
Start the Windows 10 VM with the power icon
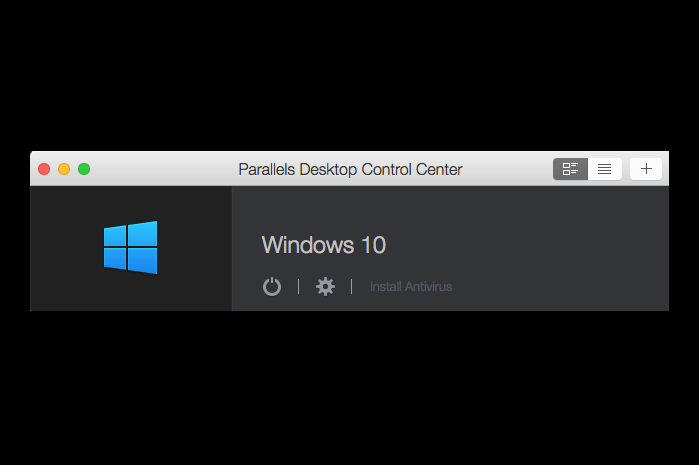(x=271, y=286)
